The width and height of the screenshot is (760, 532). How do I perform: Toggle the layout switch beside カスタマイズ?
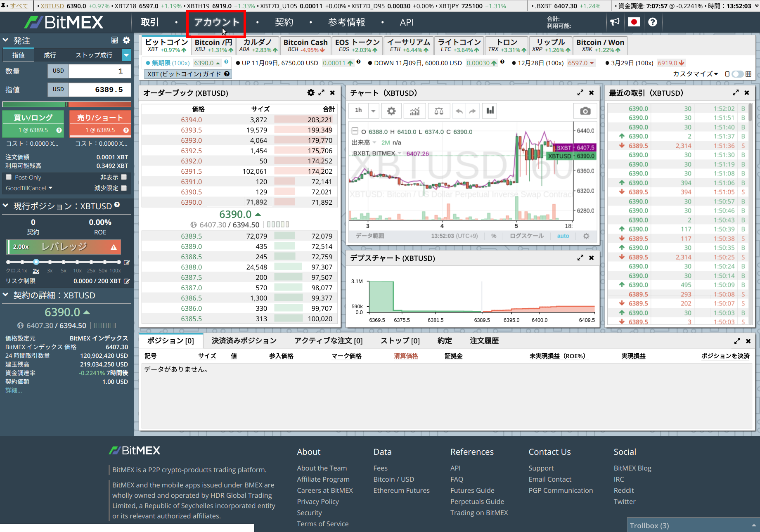pyautogui.click(x=737, y=74)
